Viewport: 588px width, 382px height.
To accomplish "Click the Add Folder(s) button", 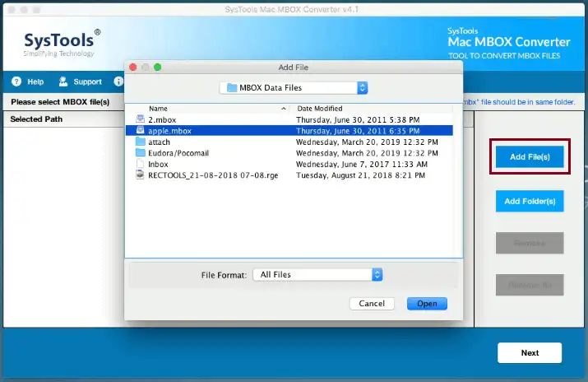I will [x=530, y=201].
